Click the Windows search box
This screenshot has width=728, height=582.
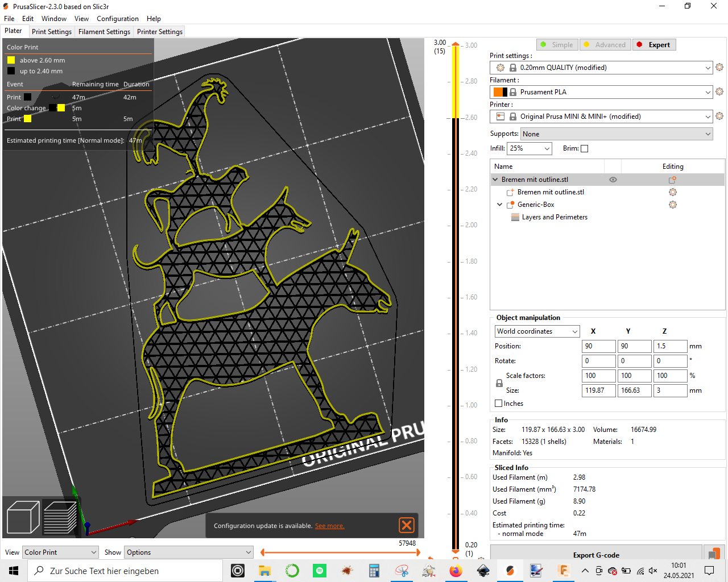point(125,571)
